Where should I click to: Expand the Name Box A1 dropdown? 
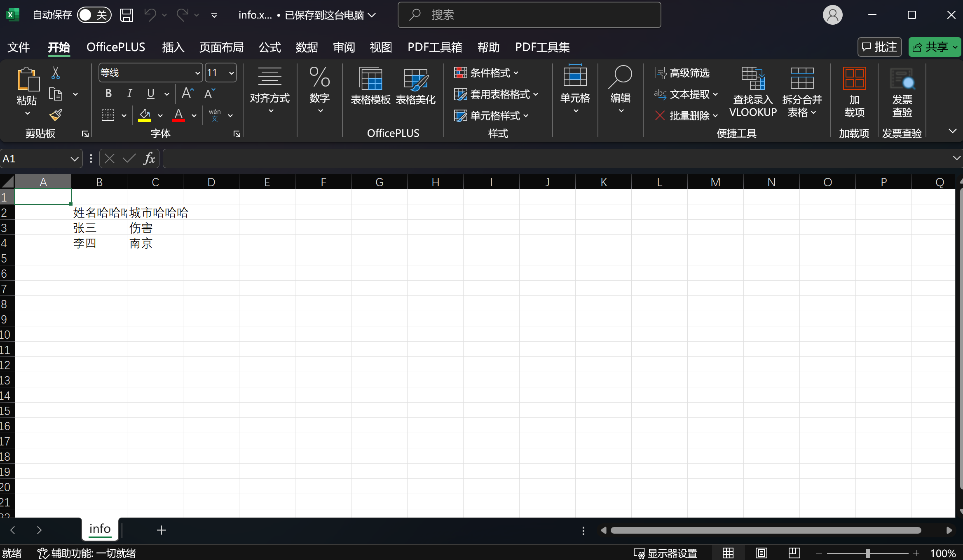[x=74, y=159]
